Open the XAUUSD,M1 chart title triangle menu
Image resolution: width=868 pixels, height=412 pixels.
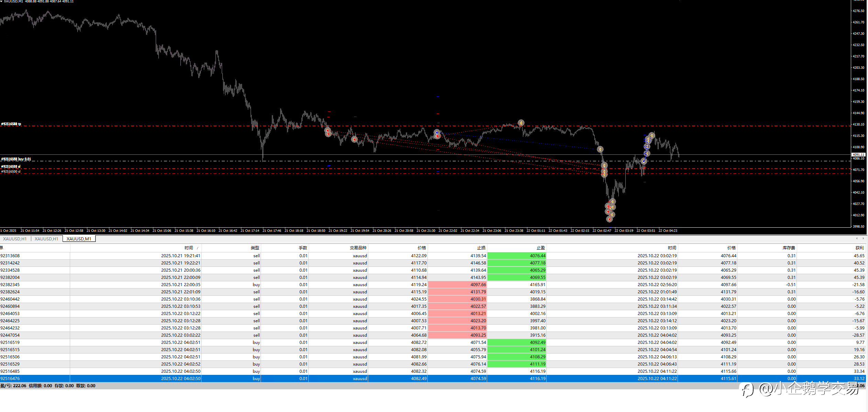[x=2, y=1]
